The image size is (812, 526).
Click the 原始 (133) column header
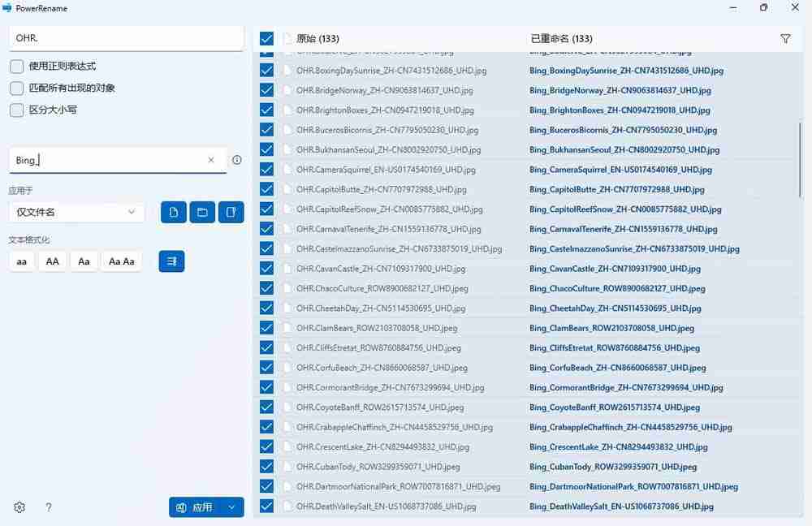click(317, 39)
